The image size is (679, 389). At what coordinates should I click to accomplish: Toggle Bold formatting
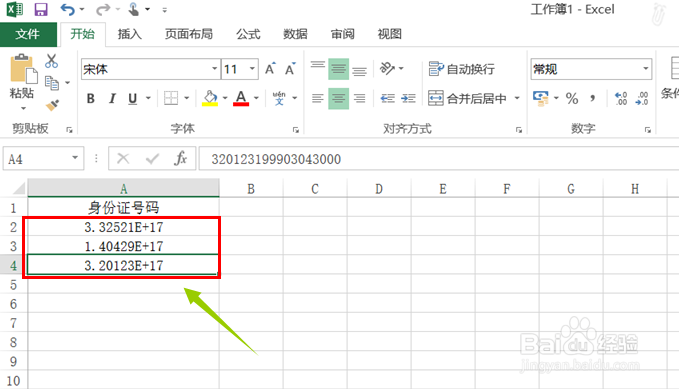pos(91,99)
